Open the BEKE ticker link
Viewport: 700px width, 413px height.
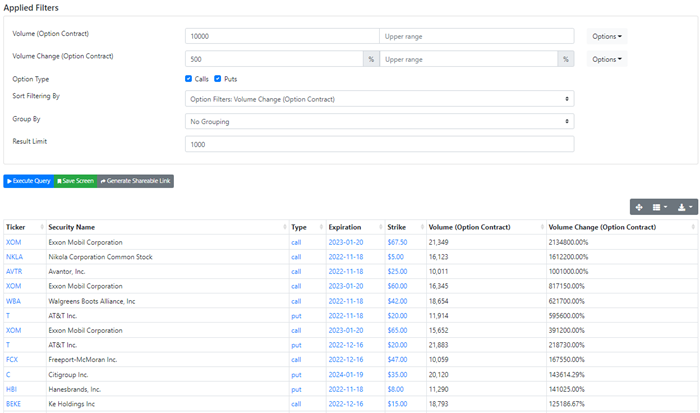13,404
